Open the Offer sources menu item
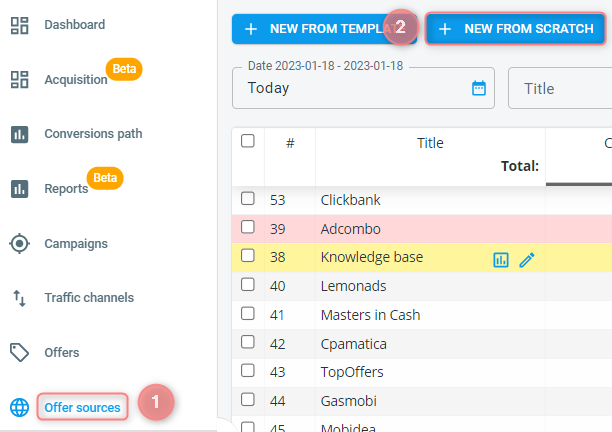The height and width of the screenshot is (432, 612). click(82, 407)
